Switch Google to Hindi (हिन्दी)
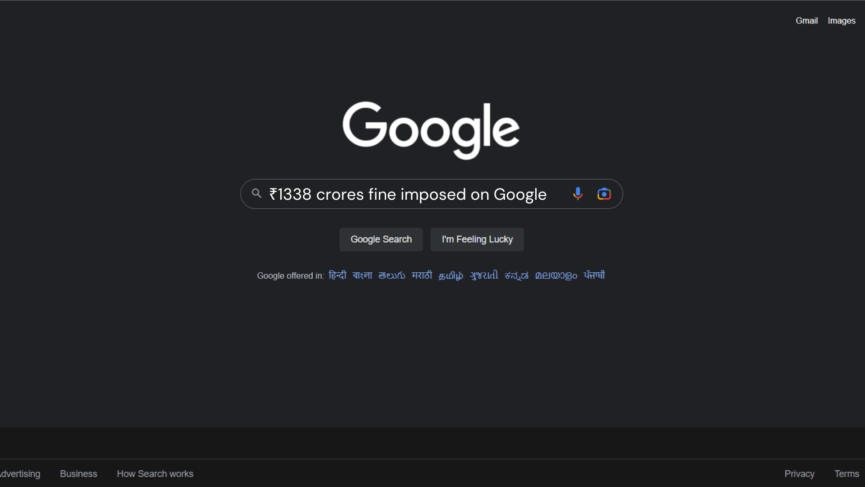Image resolution: width=865 pixels, height=487 pixels. click(337, 275)
